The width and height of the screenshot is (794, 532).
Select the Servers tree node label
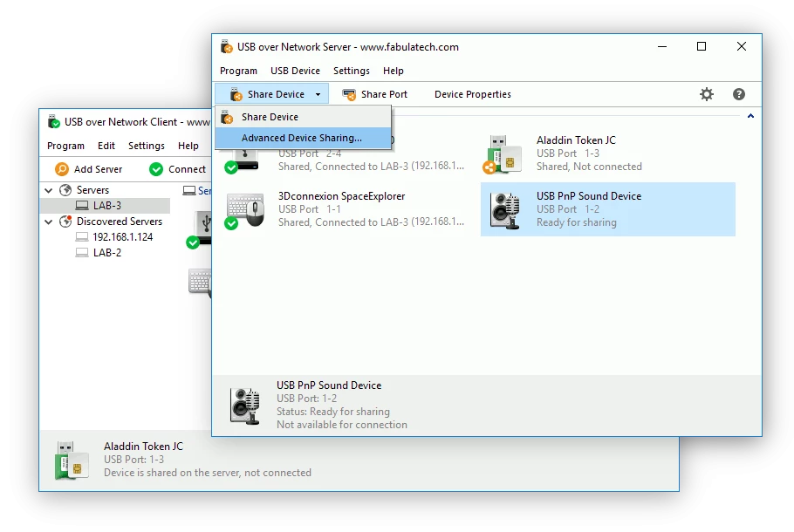tap(92, 190)
